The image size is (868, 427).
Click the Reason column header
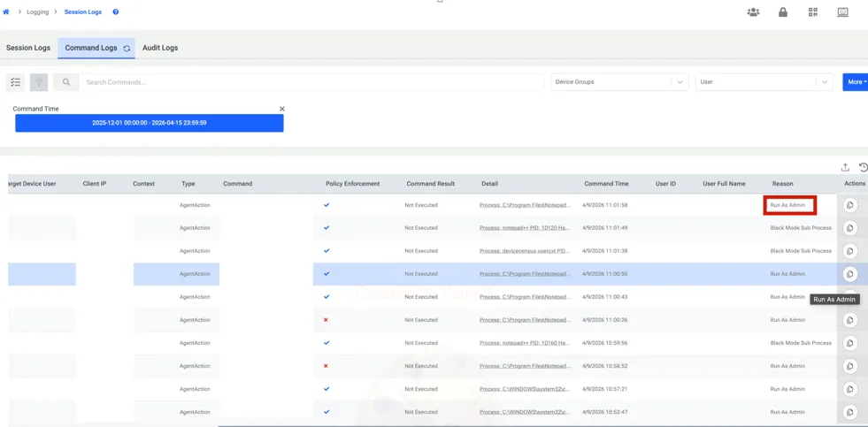point(782,184)
